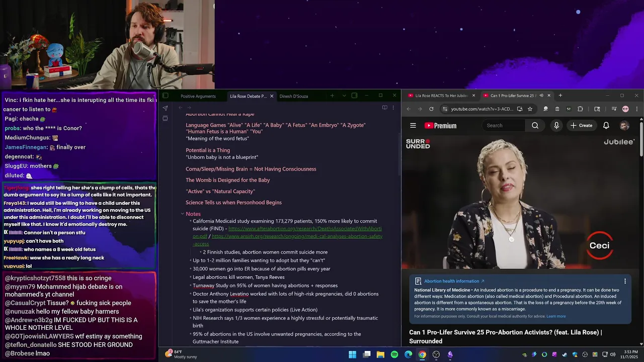Open a new Chrome tab
The height and width of the screenshot is (362, 644).
560,96
